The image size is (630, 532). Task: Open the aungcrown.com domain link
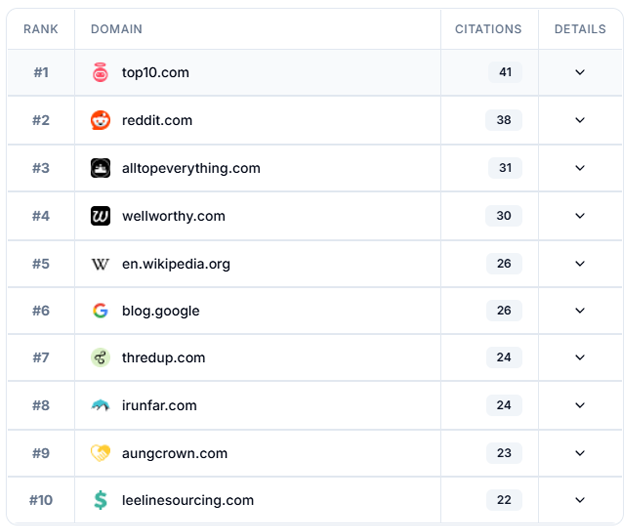[x=174, y=453]
